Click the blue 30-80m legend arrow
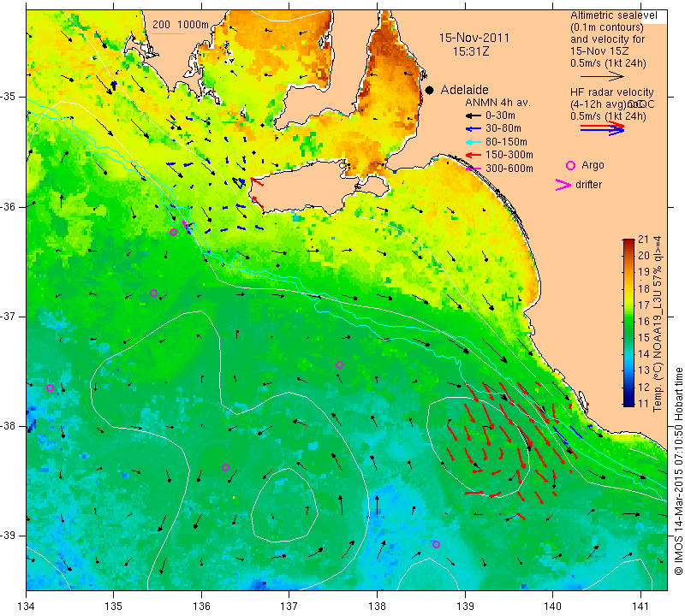 473,129
